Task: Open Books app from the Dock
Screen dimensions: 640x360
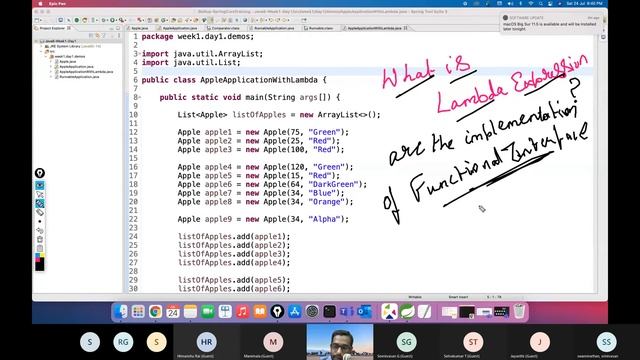Action: [x=260, y=312]
